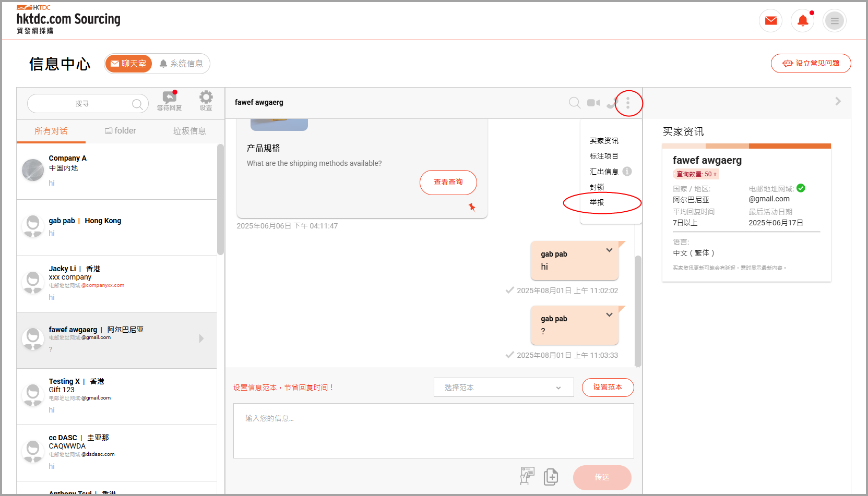Image resolution: width=868 pixels, height=496 pixels.
Task: Select the 所有对话 tab
Action: coord(51,131)
